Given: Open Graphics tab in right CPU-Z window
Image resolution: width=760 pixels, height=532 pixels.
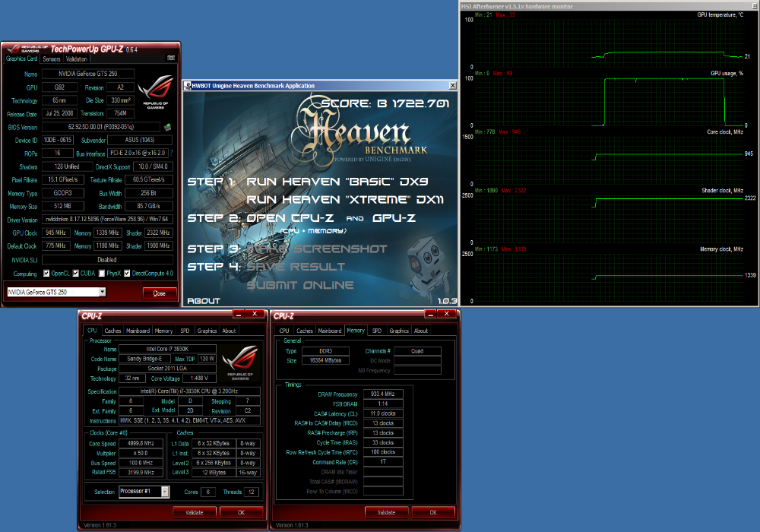Looking at the screenshot, I should pyautogui.click(x=399, y=331).
